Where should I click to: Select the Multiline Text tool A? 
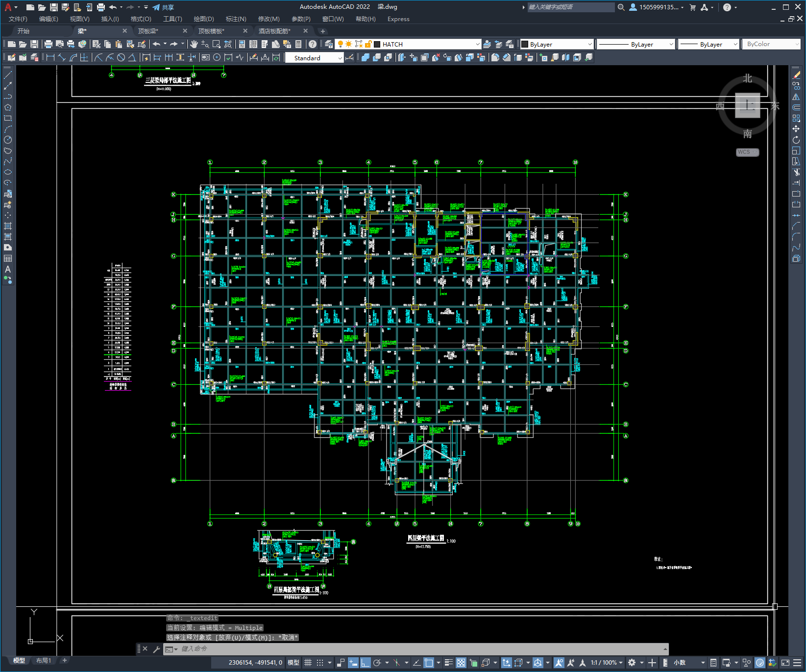pos(8,269)
